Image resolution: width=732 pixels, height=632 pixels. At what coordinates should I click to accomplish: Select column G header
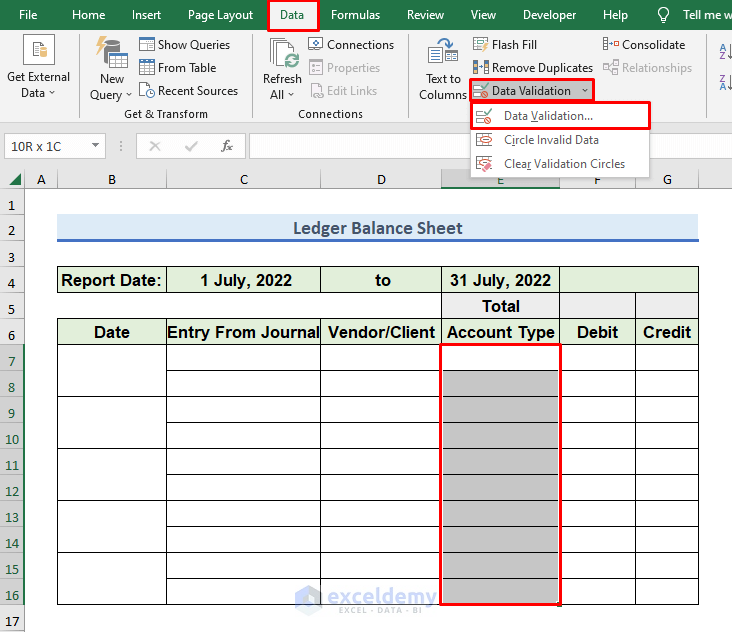tap(667, 179)
